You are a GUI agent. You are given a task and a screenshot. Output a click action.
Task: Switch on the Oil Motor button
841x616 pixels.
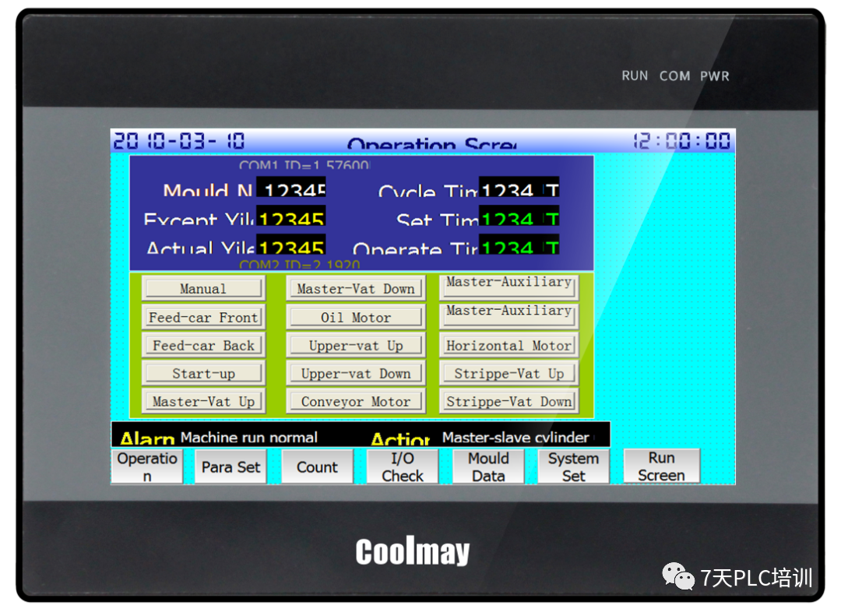click(356, 317)
